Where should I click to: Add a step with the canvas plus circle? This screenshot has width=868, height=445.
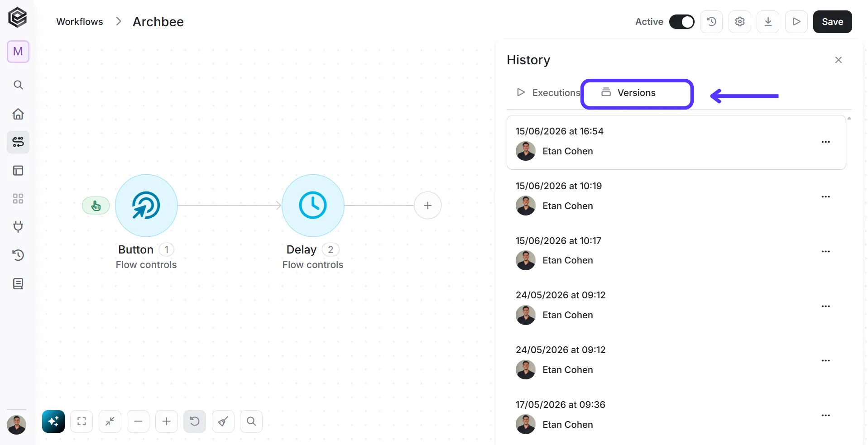[x=427, y=206]
